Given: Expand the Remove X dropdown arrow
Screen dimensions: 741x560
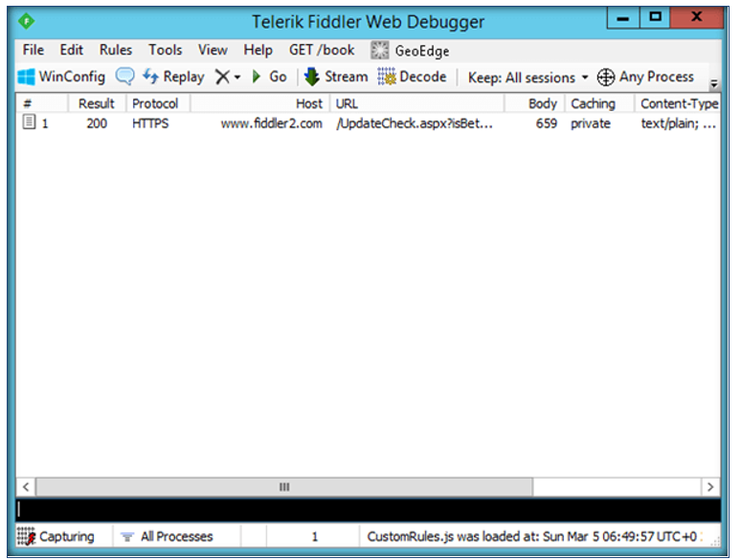Looking at the screenshot, I should 237,77.
